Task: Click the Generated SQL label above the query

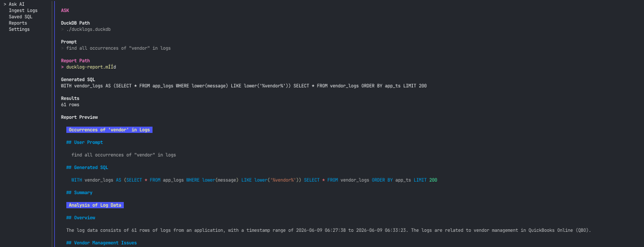Action: coord(78,80)
